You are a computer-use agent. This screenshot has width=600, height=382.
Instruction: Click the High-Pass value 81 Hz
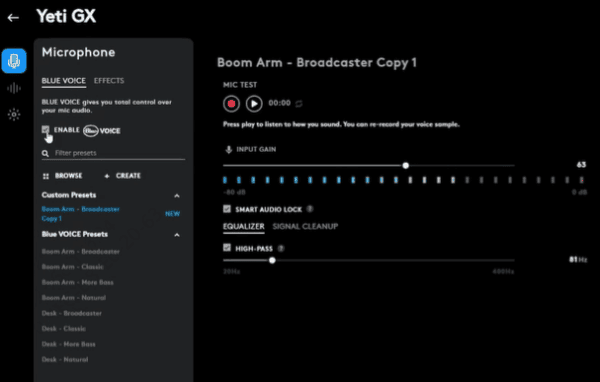click(578, 260)
